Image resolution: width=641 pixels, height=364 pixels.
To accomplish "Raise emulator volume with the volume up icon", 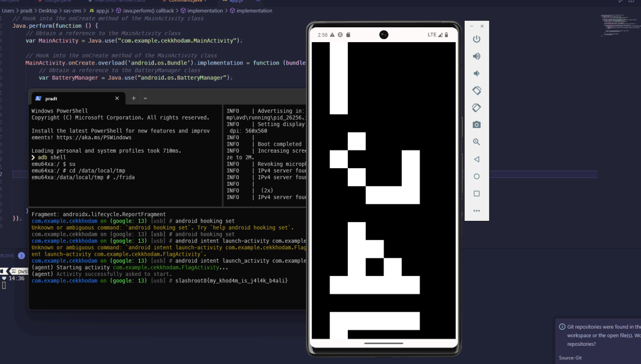I will pos(476,56).
